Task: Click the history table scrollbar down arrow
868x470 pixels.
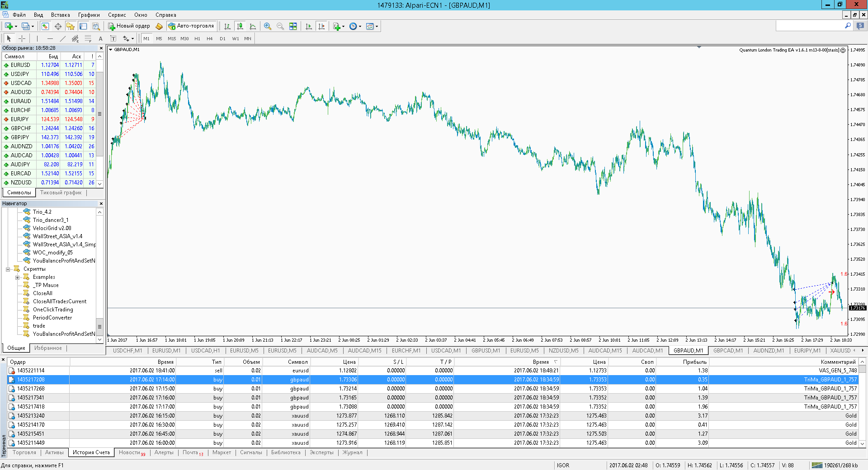Action: click(863, 443)
